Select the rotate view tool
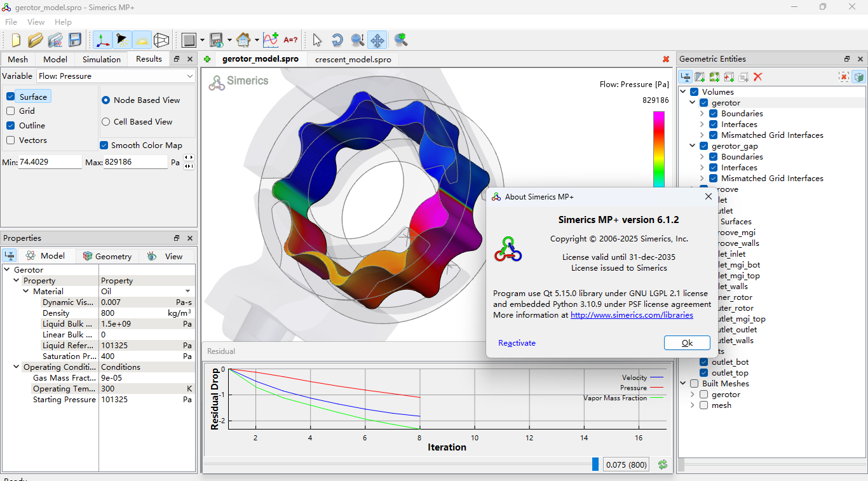The width and height of the screenshot is (868, 481). tap(337, 40)
